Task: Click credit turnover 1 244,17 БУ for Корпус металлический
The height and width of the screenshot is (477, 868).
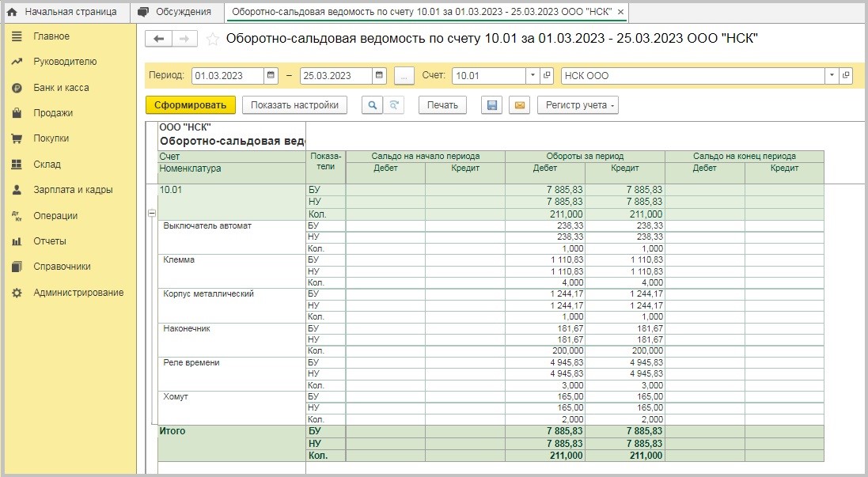Action: tap(624, 293)
